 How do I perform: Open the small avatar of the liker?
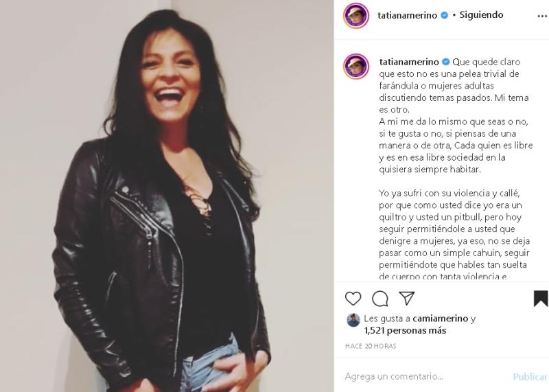353,319
